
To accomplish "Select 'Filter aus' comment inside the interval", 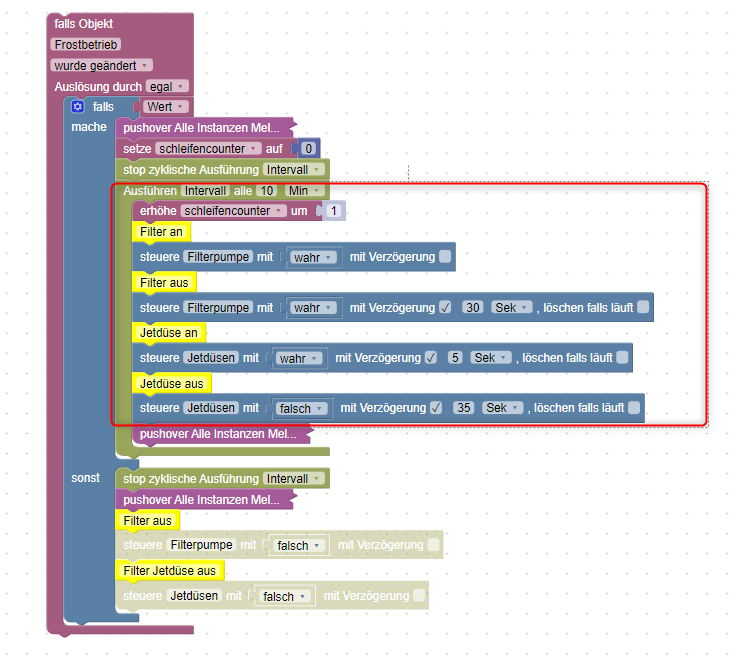I will tap(164, 283).
